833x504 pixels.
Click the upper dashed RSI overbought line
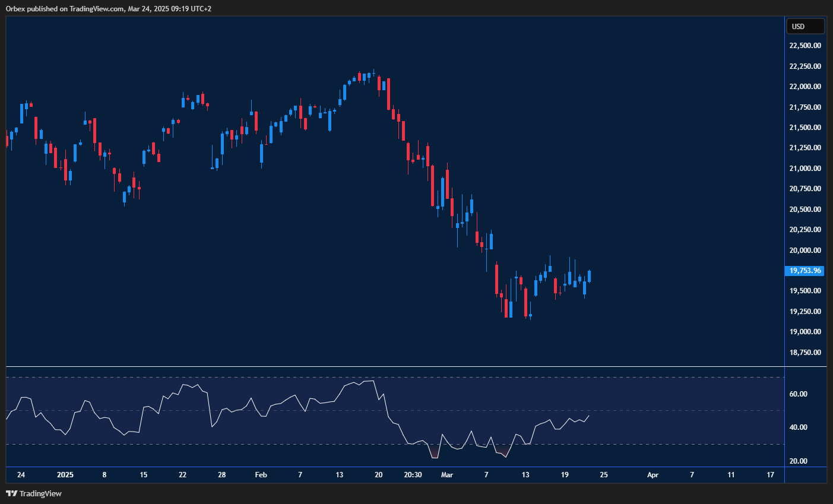tap(392, 376)
